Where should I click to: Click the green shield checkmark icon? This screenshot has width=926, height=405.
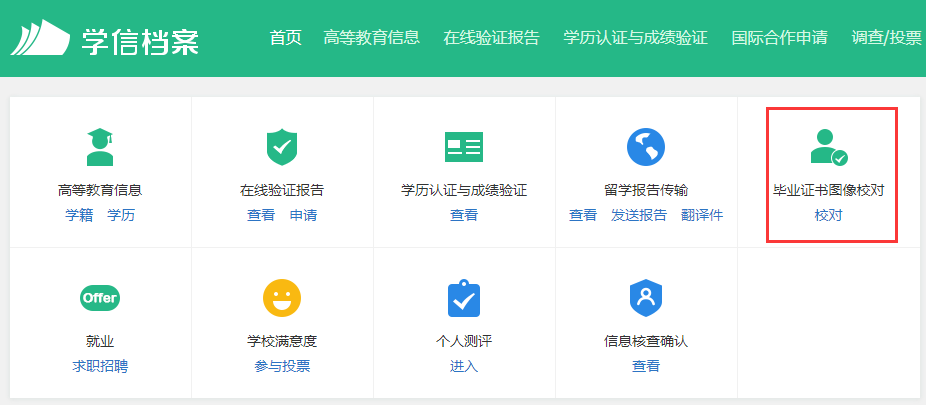282,147
